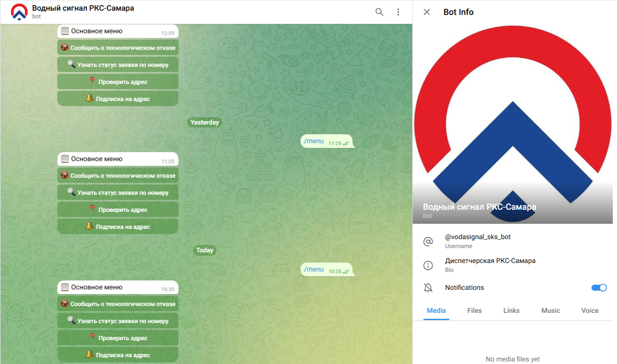Open the large bot profile picture
The width and height of the screenshot is (617, 364).
tap(512, 124)
